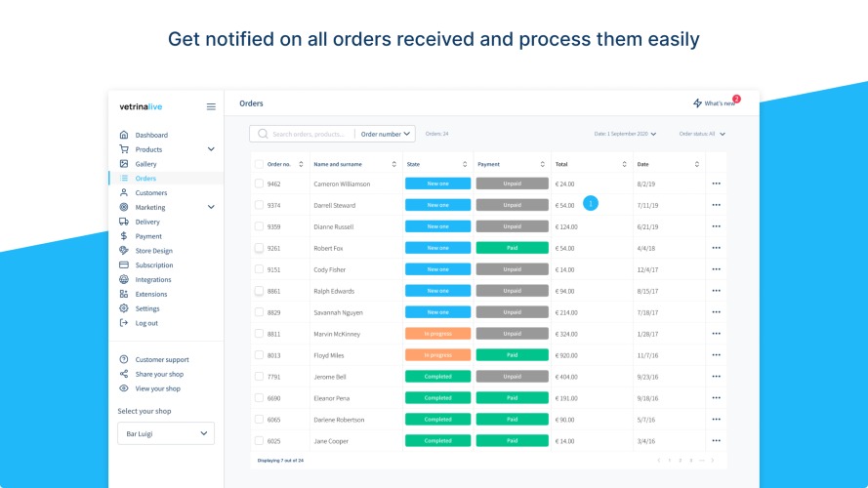Viewport: 868px width, 488px height.
Task: Click the vetrinalive logo
Action: tap(141, 106)
